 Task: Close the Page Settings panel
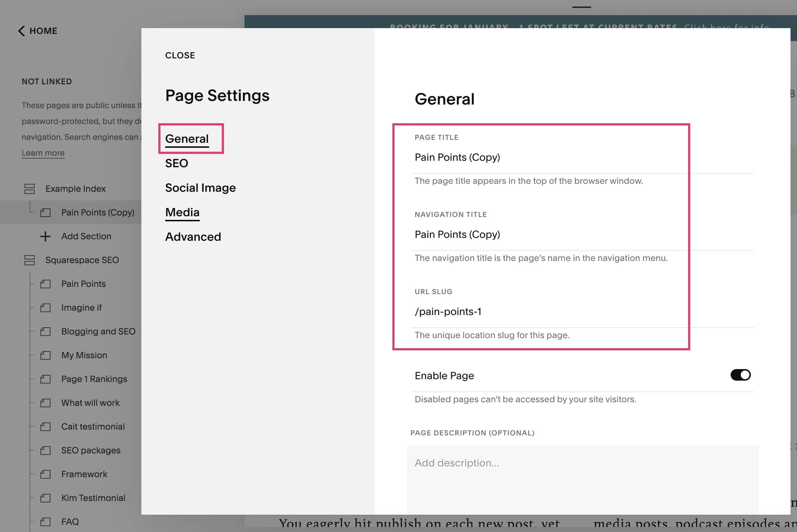pyautogui.click(x=180, y=55)
